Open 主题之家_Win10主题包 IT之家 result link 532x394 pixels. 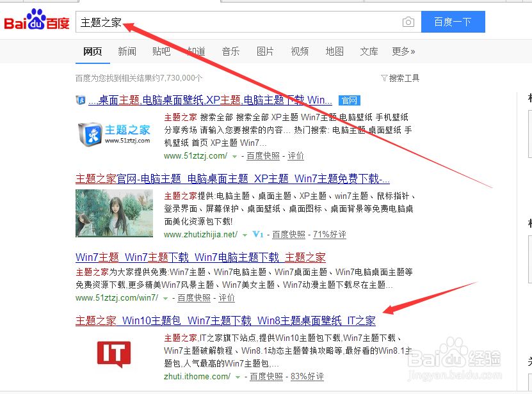click(x=225, y=320)
